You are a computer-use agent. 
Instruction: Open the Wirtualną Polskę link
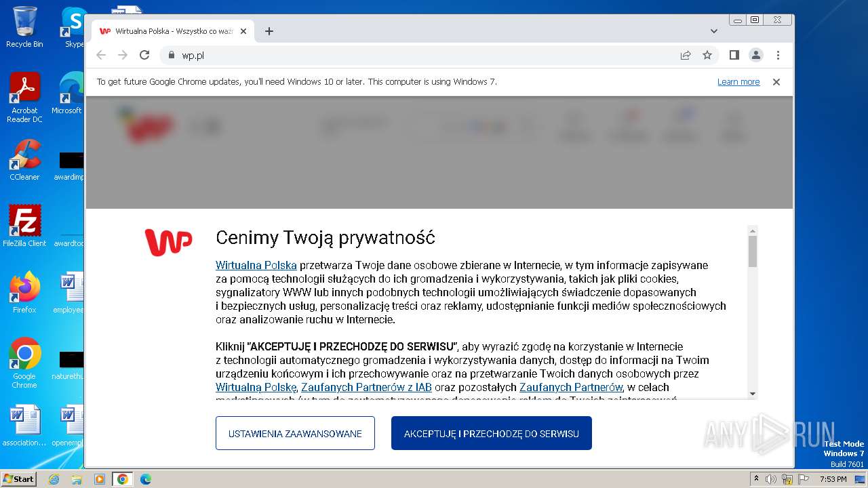coord(256,387)
